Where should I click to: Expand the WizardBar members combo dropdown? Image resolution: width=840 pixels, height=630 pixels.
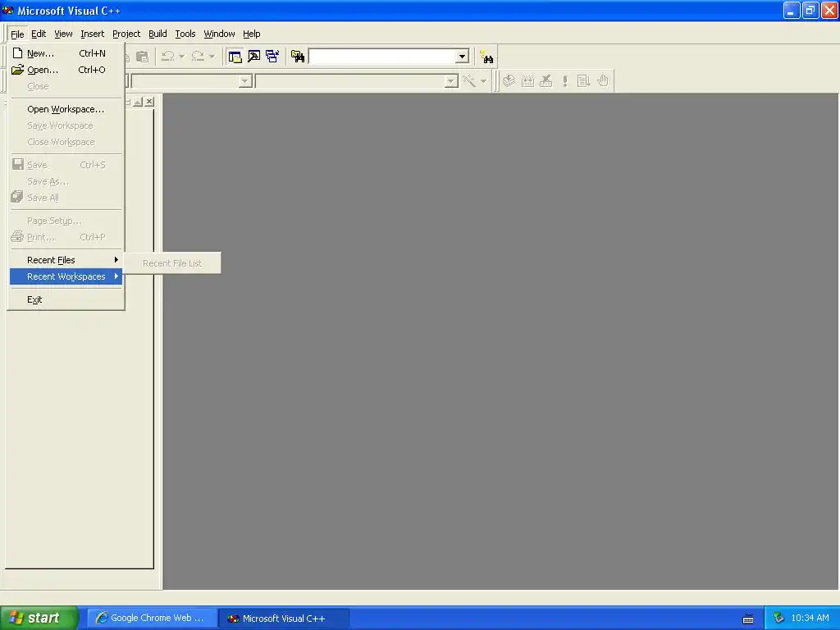click(451, 81)
